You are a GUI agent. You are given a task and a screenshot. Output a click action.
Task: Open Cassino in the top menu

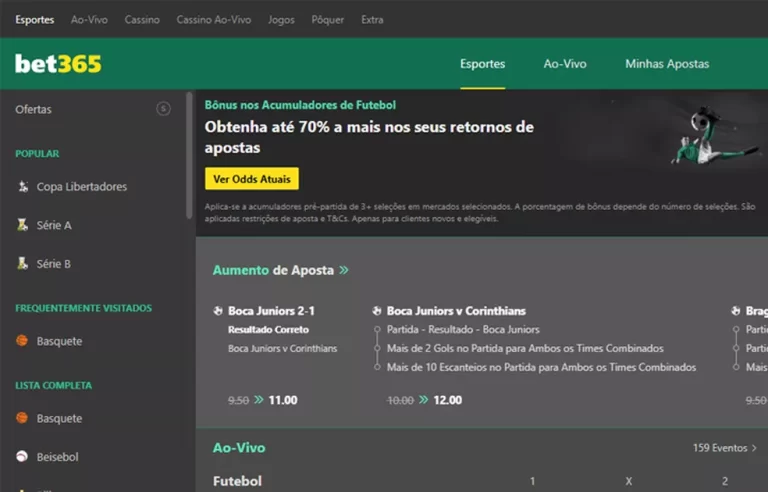pos(142,20)
